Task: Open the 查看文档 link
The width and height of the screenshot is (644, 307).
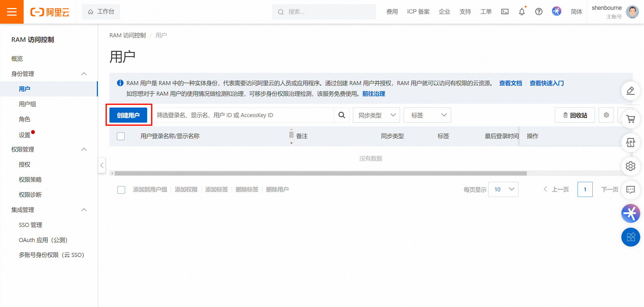Action: pyautogui.click(x=510, y=83)
